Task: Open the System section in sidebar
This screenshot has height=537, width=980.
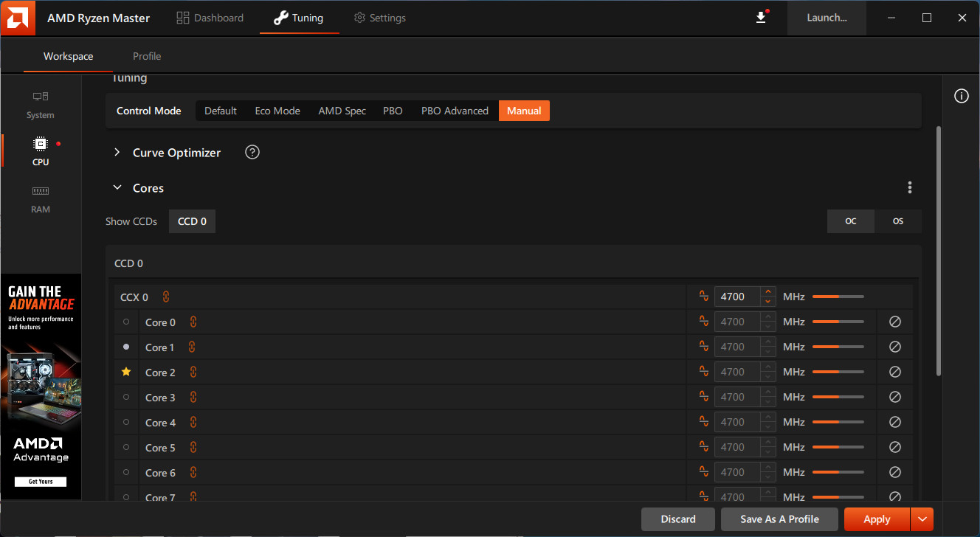Action: 41,105
